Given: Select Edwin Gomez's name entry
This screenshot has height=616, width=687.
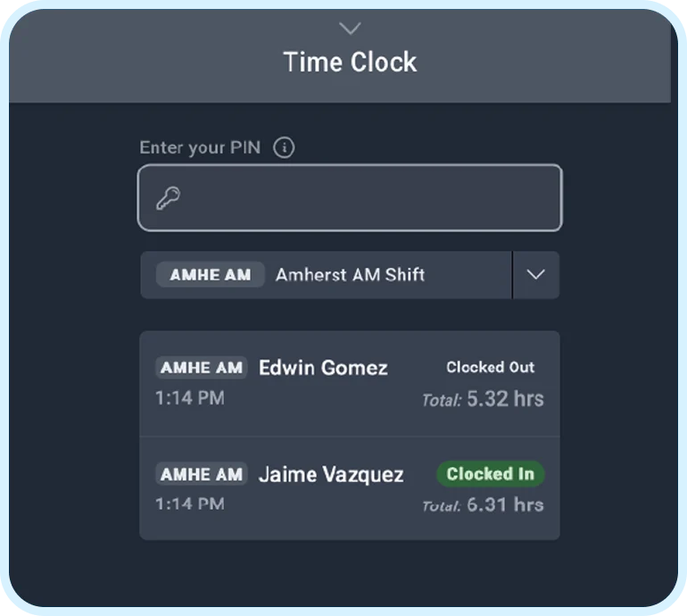Looking at the screenshot, I should tap(323, 368).
